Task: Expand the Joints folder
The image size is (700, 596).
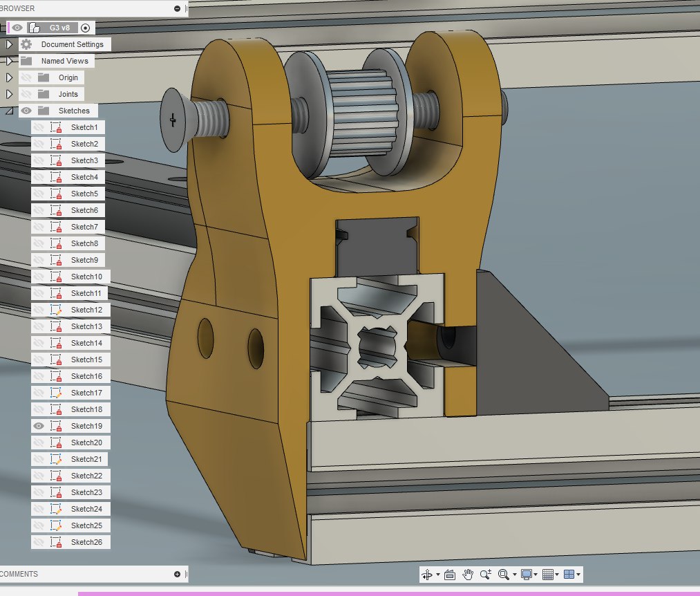Action: 9,94
